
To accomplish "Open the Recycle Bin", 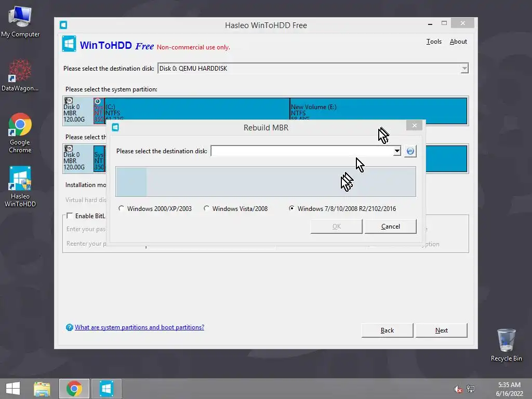I will (506, 345).
